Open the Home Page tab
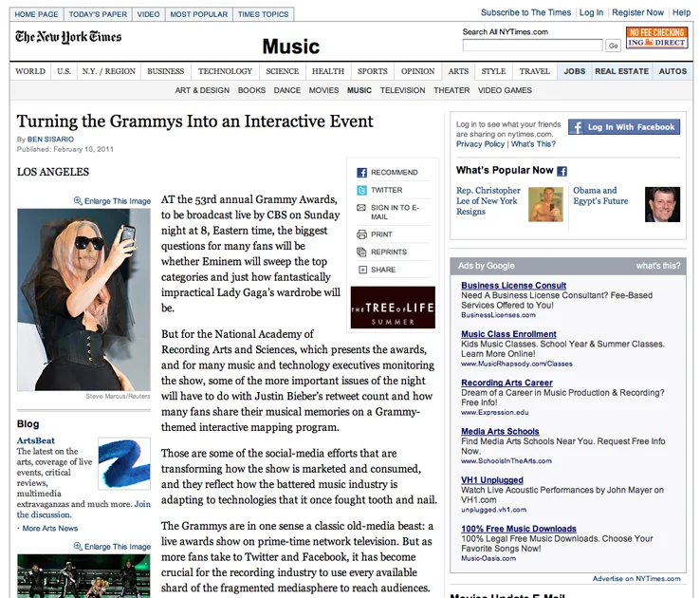The width and height of the screenshot is (700, 598). pos(36,14)
